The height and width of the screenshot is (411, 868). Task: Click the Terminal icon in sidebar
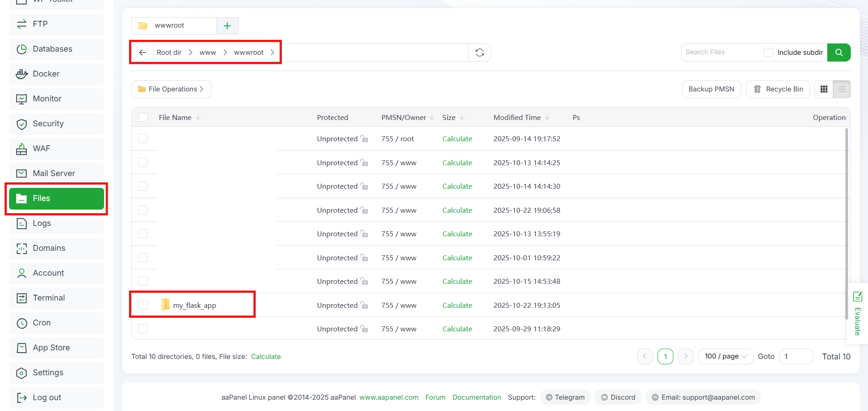(x=21, y=298)
